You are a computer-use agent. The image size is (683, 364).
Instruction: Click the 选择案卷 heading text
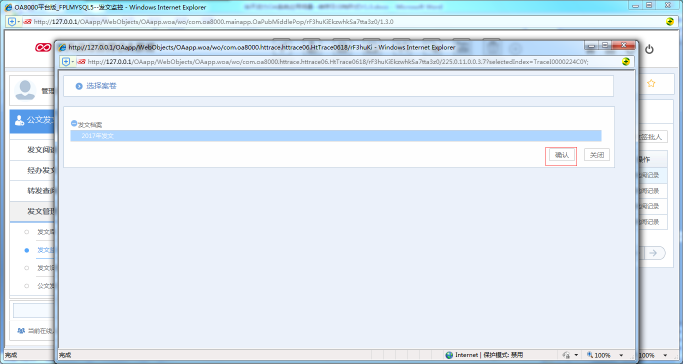tap(101, 86)
